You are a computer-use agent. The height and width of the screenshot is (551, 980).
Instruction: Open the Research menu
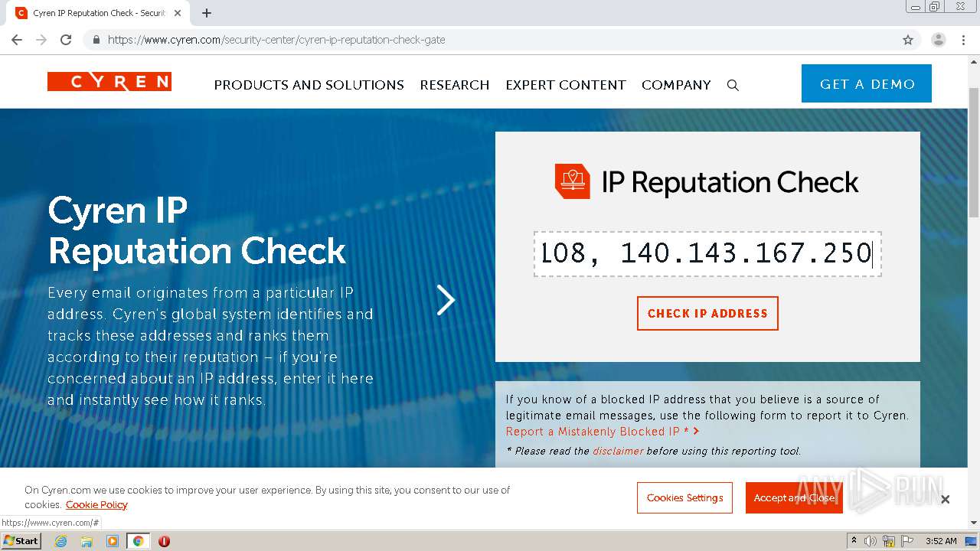tap(455, 85)
